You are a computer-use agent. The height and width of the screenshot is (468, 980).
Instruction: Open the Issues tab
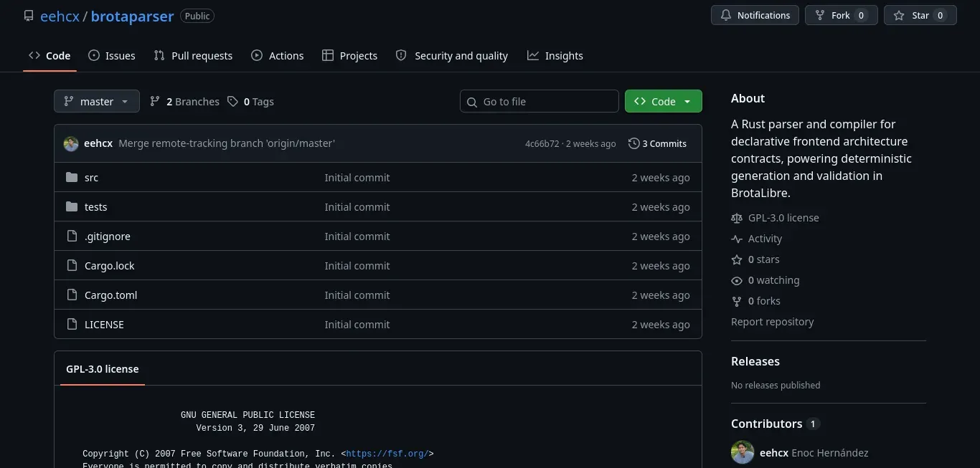pyautogui.click(x=112, y=55)
